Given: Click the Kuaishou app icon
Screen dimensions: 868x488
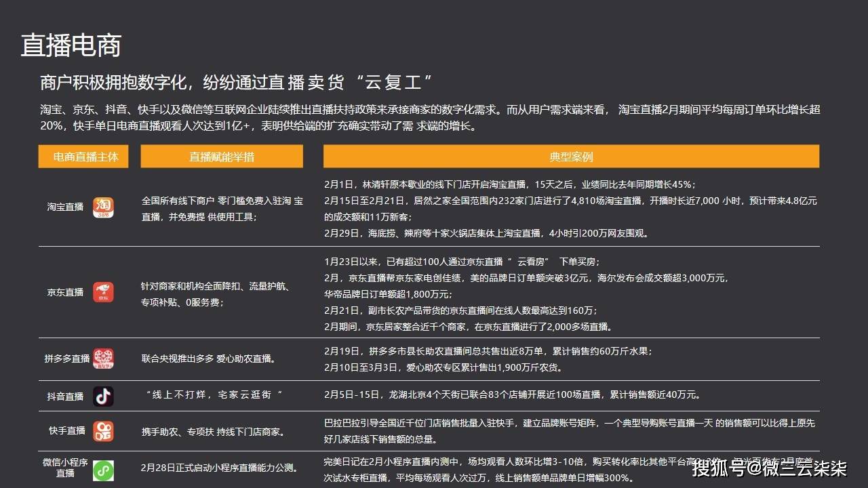Looking at the screenshot, I should [103, 431].
